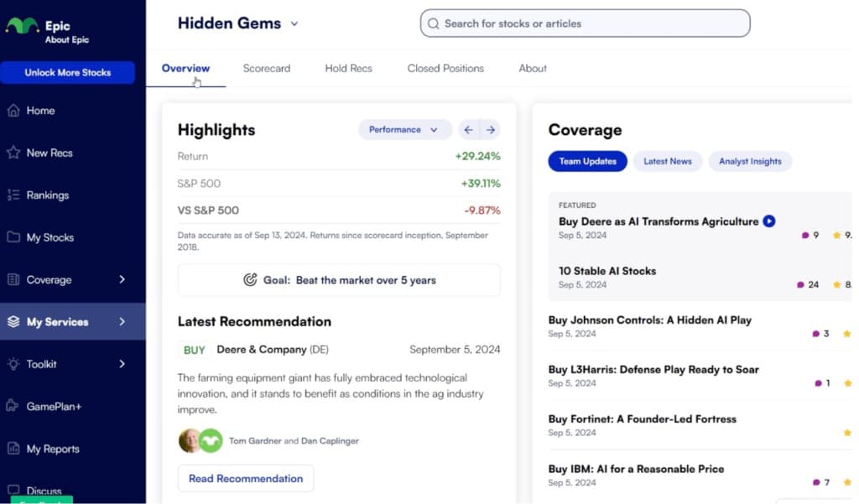
Task: Click the GamePlan+ puzzle icon
Action: pyautogui.click(x=12, y=406)
